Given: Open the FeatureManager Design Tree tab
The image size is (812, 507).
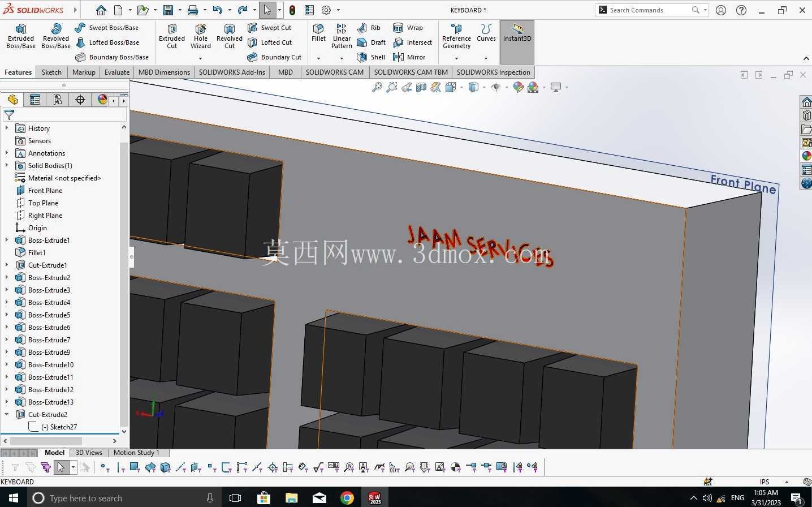Looking at the screenshot, I should pos(12,100).
